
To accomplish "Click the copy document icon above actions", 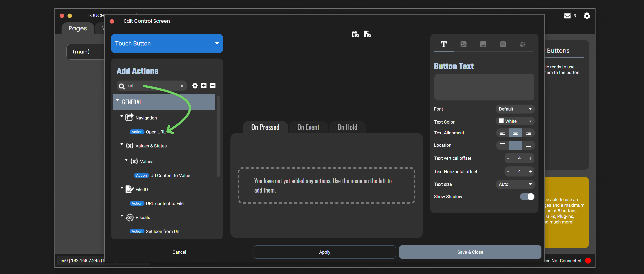I will click(367, 34).
